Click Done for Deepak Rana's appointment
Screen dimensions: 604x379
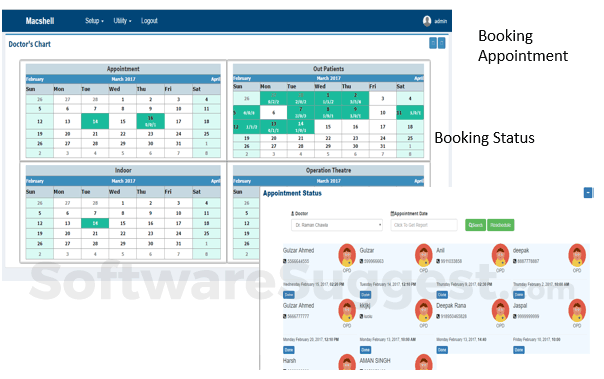tap(442, 350)
